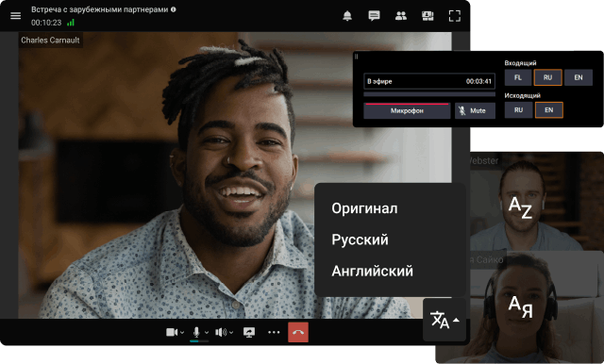Viewport: 604px width, 364px height.
Task: Click the translation language icon
Action: [440, 320]
